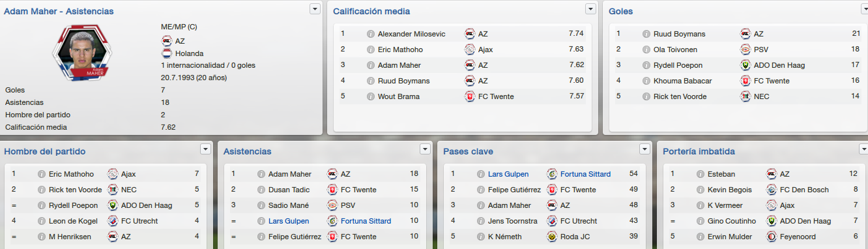This screenshot has height=249, width=868.
Task: Click the Feyenoord badge next to Erwin Mulder
Action: tap(772, 237)
